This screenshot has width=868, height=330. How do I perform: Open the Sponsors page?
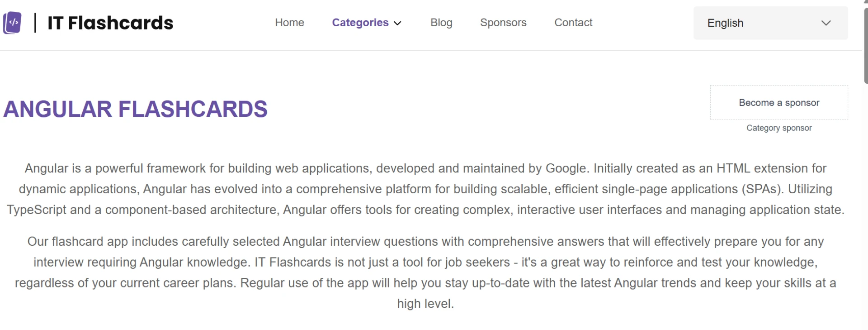pos(503,23)
